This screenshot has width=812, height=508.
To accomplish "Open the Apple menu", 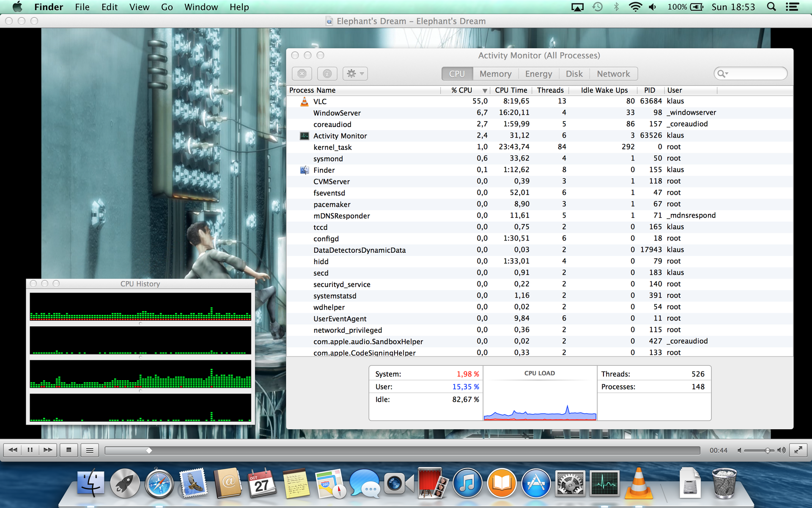I will [x=17, y=7].
